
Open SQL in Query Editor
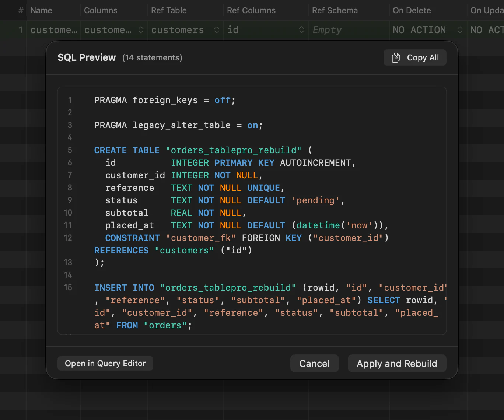click(105, 363)
